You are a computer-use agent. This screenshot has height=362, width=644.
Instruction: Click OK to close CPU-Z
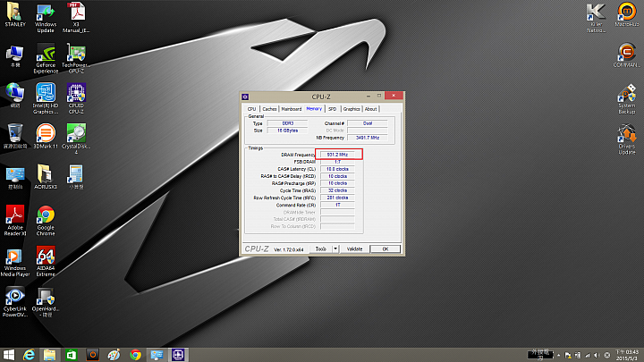pyautogui.click(x=385, y=248)
